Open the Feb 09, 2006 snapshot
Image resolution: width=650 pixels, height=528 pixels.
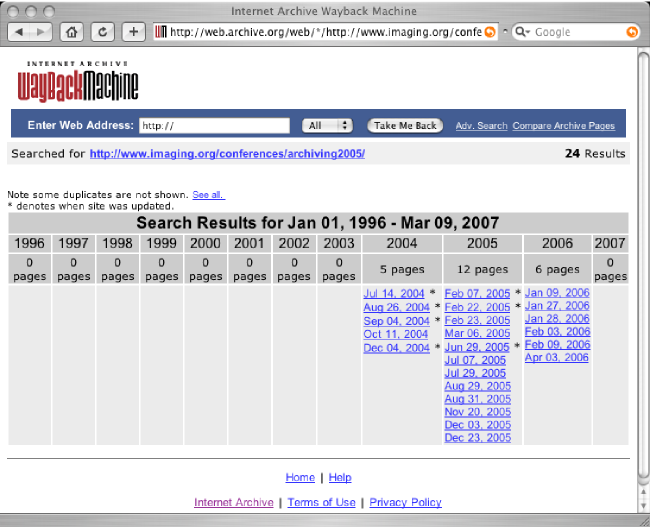tap(557, 344)
